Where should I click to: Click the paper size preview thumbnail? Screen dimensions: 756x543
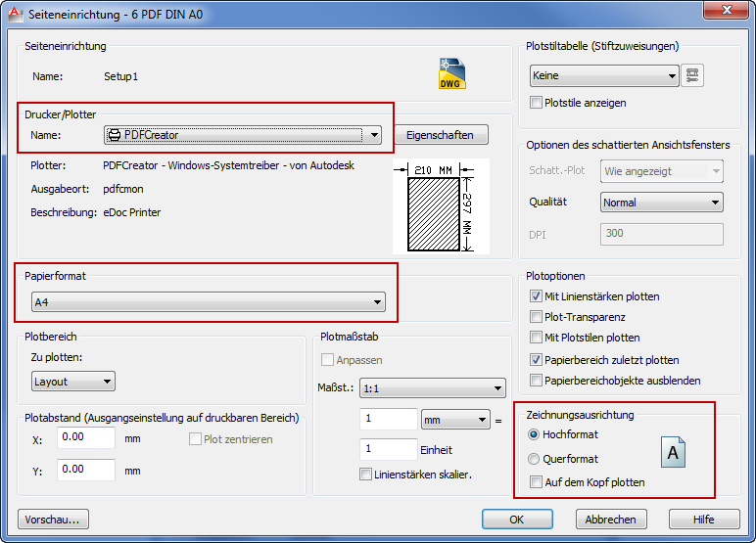440,206
